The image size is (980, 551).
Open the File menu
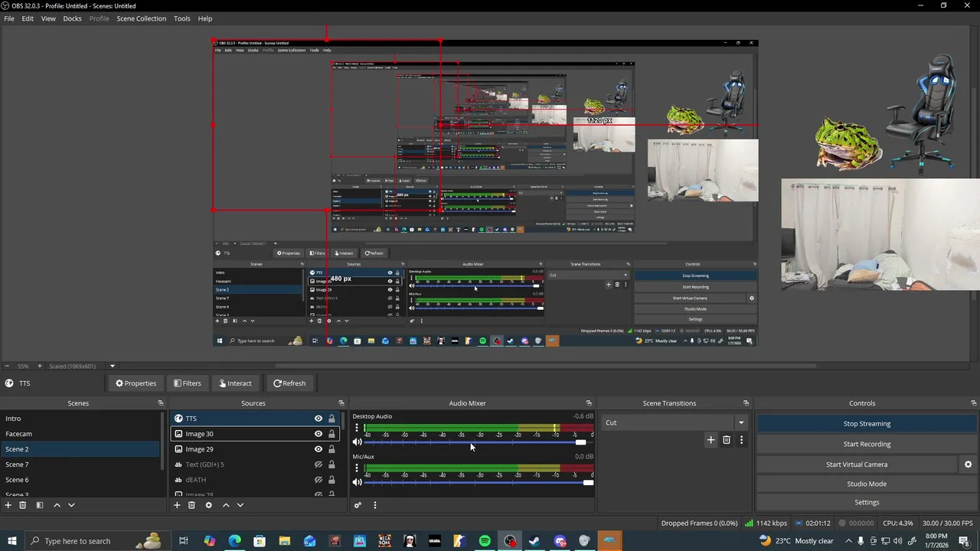(9, 18)
